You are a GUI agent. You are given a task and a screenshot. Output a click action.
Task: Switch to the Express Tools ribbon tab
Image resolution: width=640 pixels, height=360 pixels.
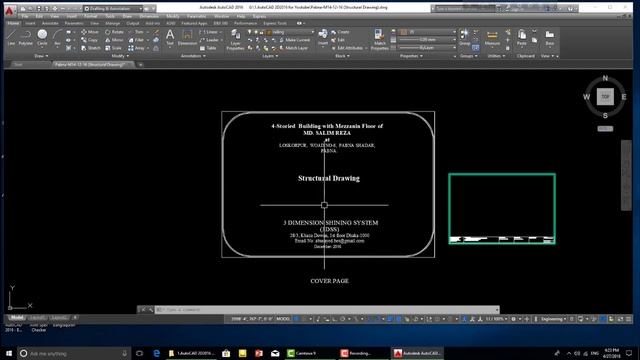tap(275, 23)
